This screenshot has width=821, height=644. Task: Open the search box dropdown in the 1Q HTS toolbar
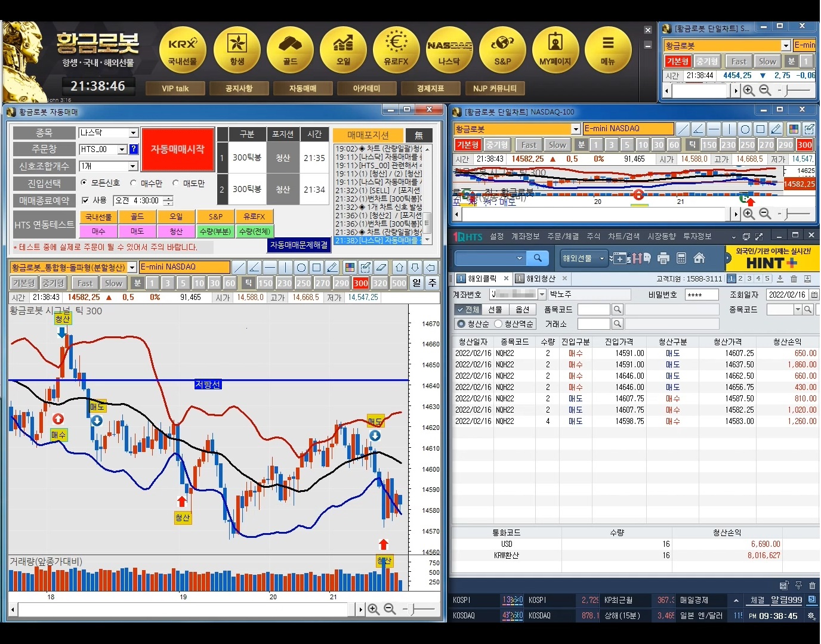tap(519, 258)
